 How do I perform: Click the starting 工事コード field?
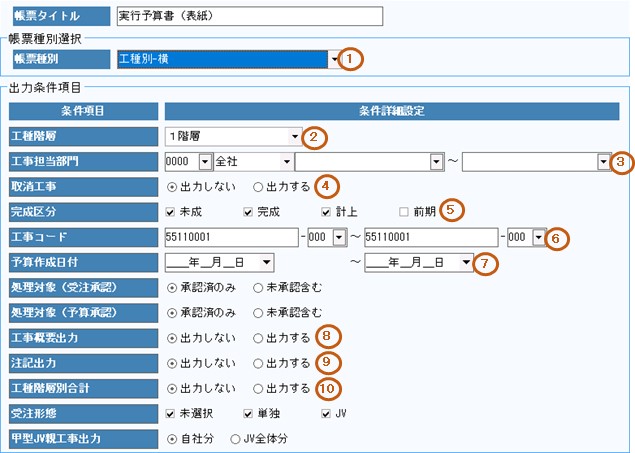(x=230, y=237)
